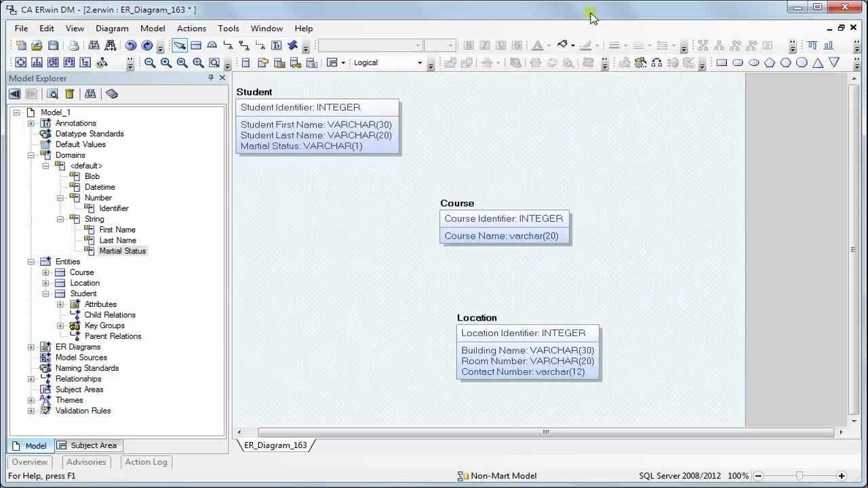
Task: Click the Save diskette icon
Action: click(52, 45)
